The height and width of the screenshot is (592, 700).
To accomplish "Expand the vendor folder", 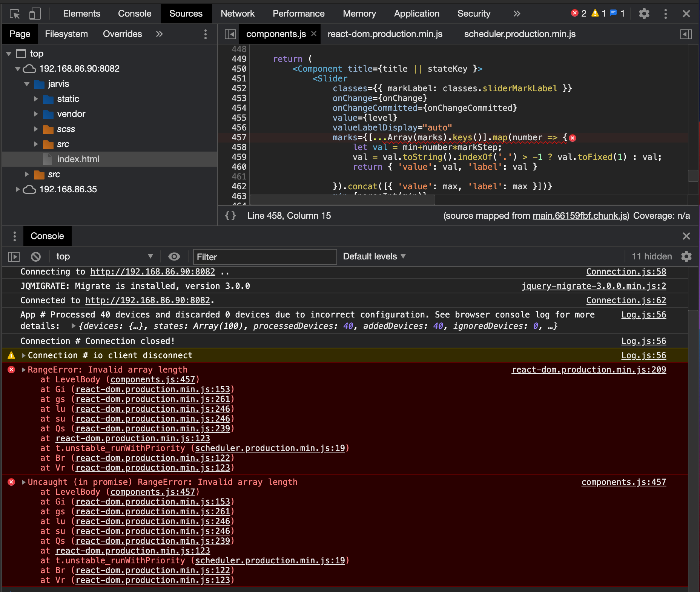I will 36,114.
